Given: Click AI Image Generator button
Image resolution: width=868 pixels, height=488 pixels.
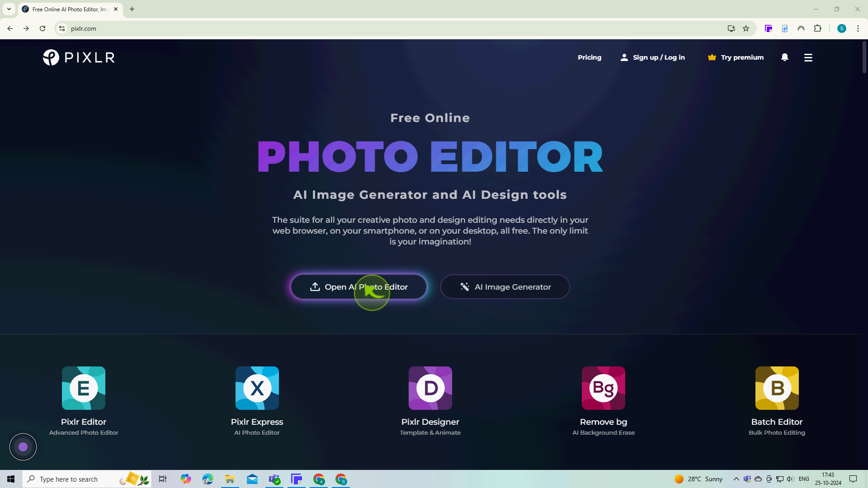Looking at the screenshot, I should [x=505, y=287].
